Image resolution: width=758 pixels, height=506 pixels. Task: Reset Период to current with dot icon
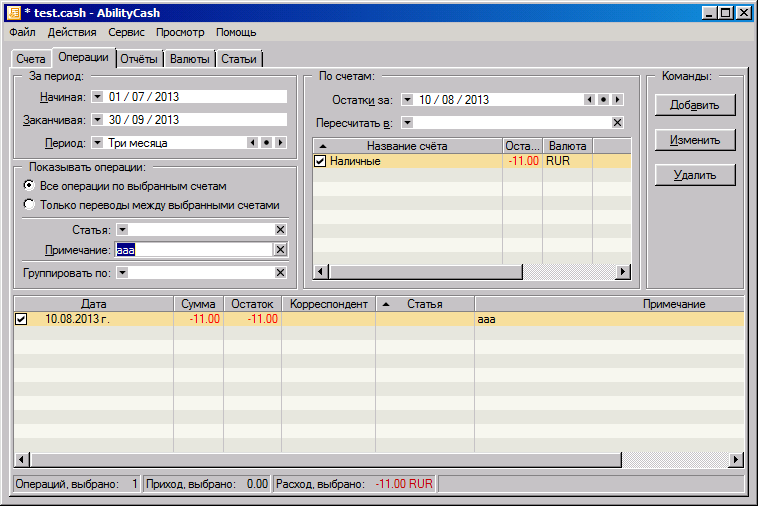[x=266, y=143]
